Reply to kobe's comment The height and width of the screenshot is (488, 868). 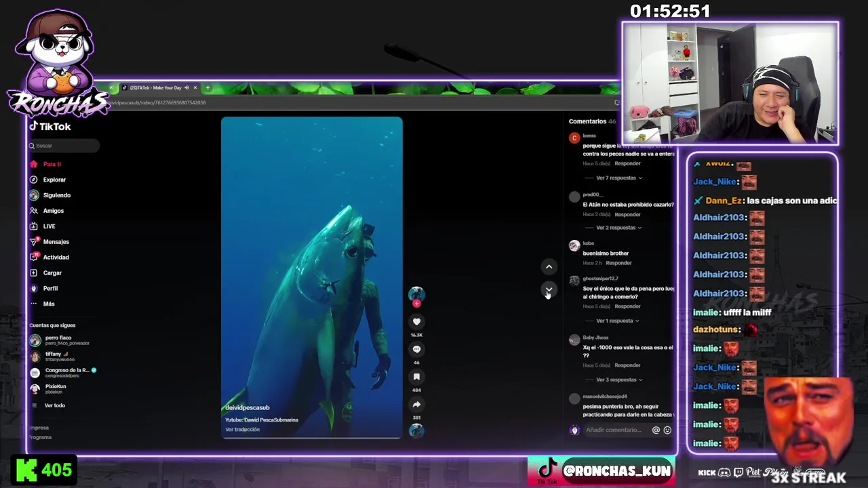pos(618,263)
